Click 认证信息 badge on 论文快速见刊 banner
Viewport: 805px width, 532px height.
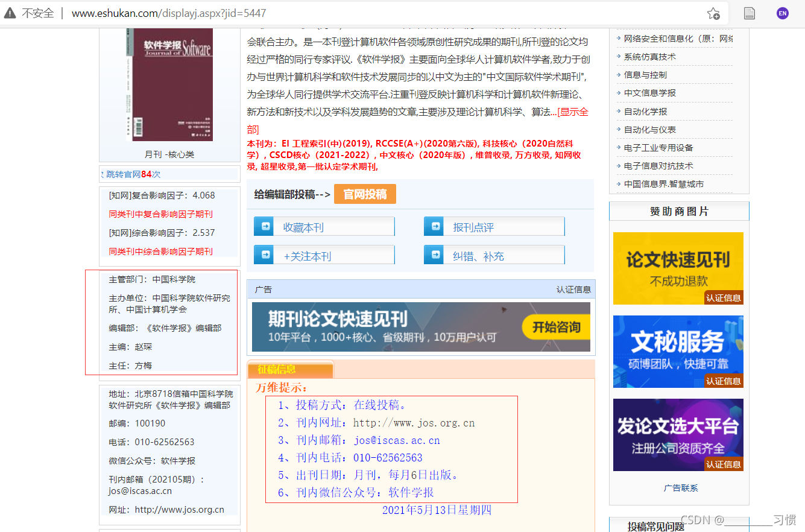coord(724,298)
